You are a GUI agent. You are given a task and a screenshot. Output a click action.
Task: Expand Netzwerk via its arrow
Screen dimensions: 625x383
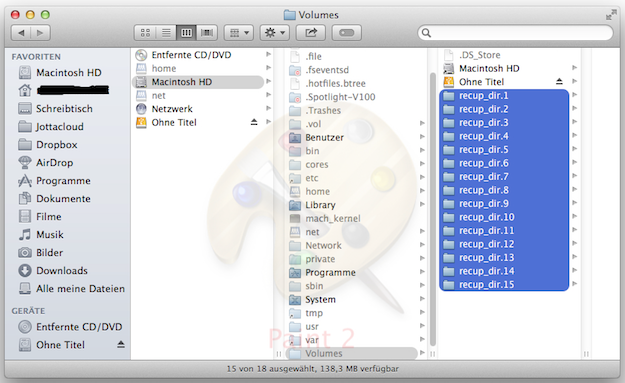point(268,108)
